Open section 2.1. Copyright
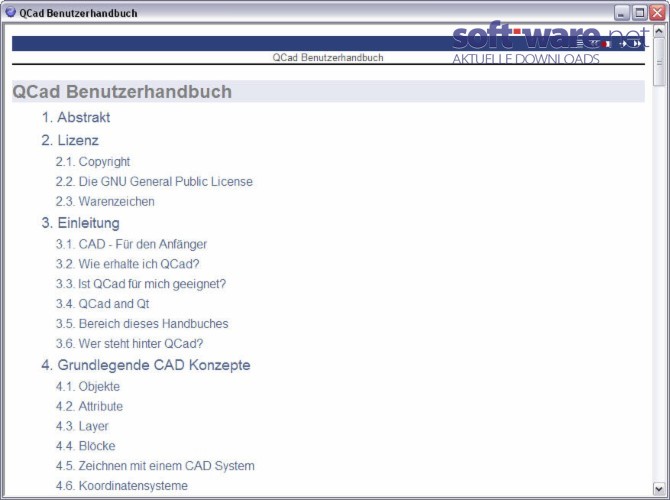This screenshot has height=500, width=670. click(x=93, y=162)
